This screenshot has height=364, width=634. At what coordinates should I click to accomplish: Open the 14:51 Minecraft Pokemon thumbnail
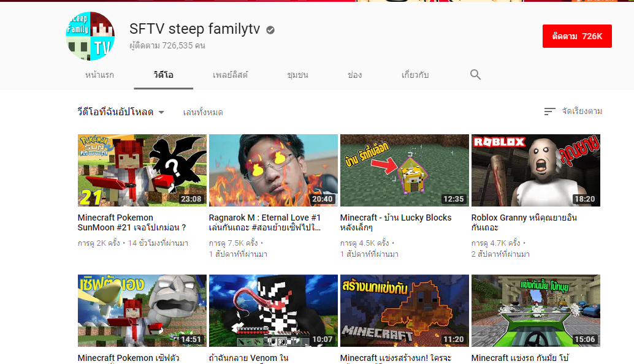[142, 311]
